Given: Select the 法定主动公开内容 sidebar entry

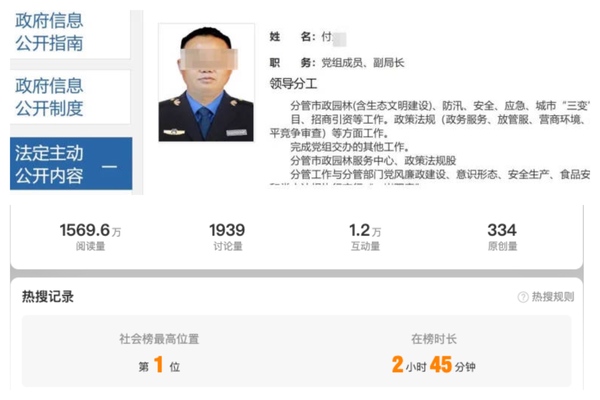Looking at the screenshot, I should pyautogui.click(x=50, y=165).
